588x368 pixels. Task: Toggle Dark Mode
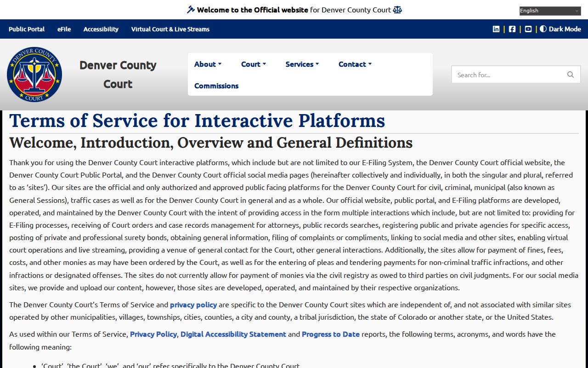point(560,29)
